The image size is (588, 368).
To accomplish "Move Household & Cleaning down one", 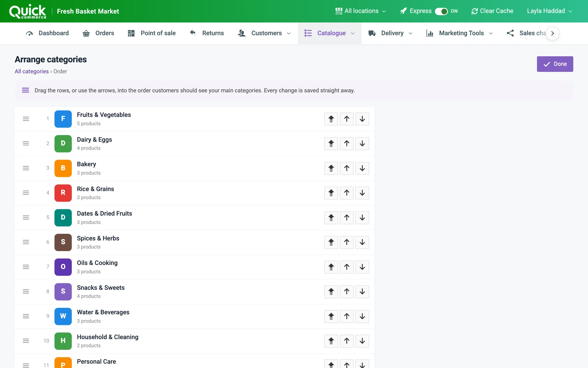I will pos(362,341).
